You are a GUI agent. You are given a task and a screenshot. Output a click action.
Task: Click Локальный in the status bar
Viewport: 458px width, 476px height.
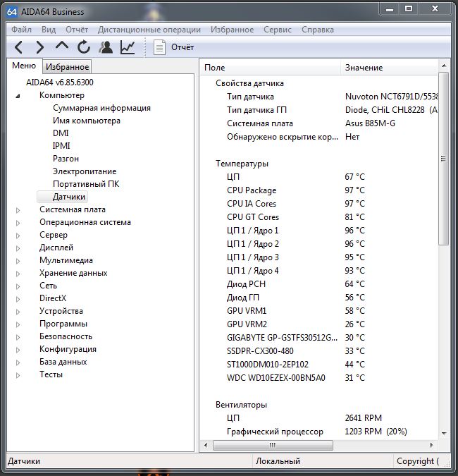[x=278, y=461]
